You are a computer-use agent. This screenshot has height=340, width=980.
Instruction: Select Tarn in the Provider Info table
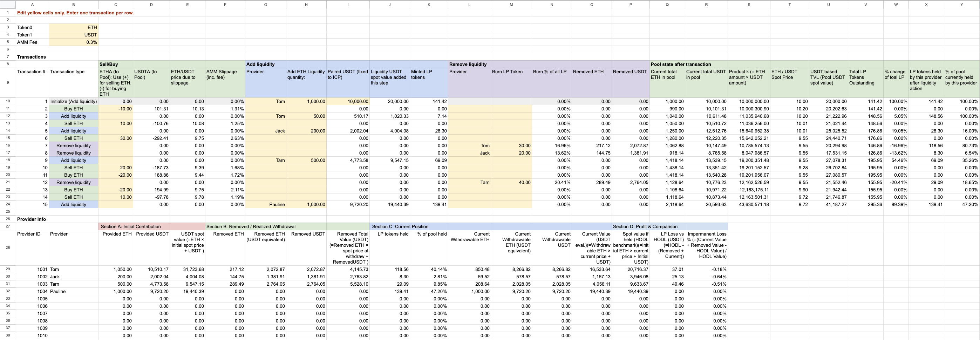pyautogui.click(x=73, y=284)
